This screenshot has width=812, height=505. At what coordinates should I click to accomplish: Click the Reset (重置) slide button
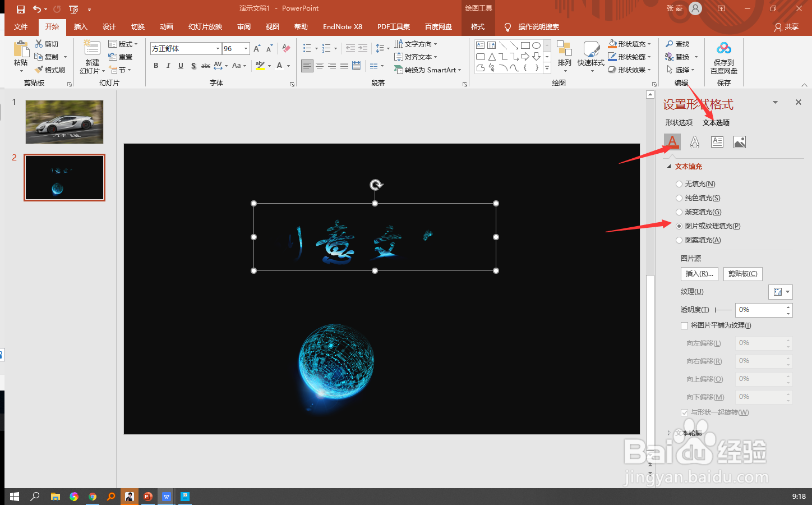point(121,57)
